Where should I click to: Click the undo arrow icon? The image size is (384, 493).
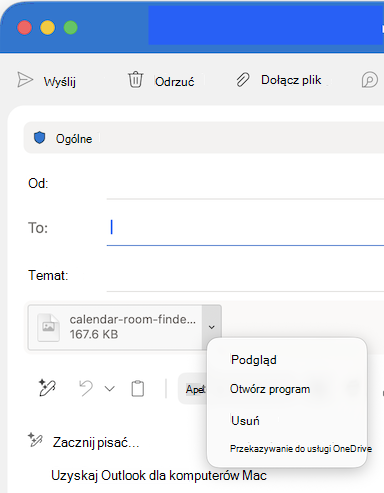86,388
